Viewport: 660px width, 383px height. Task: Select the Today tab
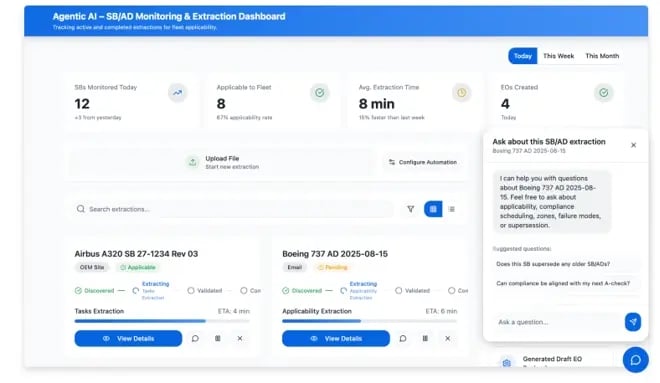(523, 56)
